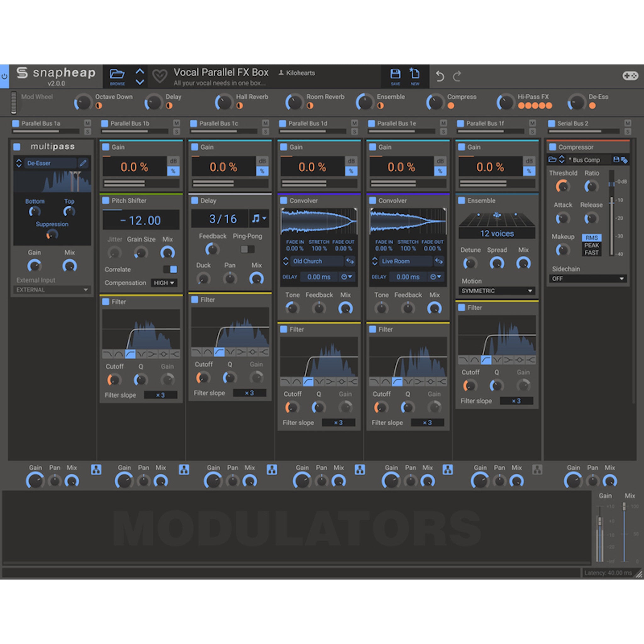
Task: Enable Ping-Pong on the Delay
Action: point(247,249)
